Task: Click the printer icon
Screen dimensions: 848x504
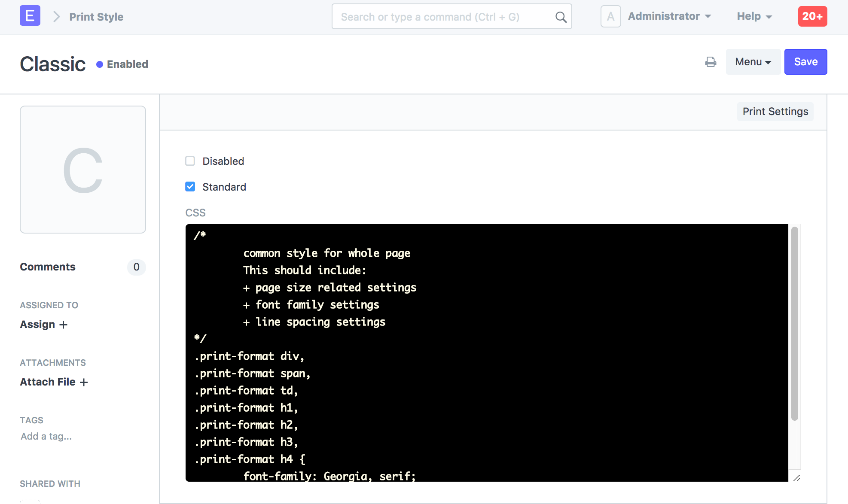Action: (x=711, y=62)
